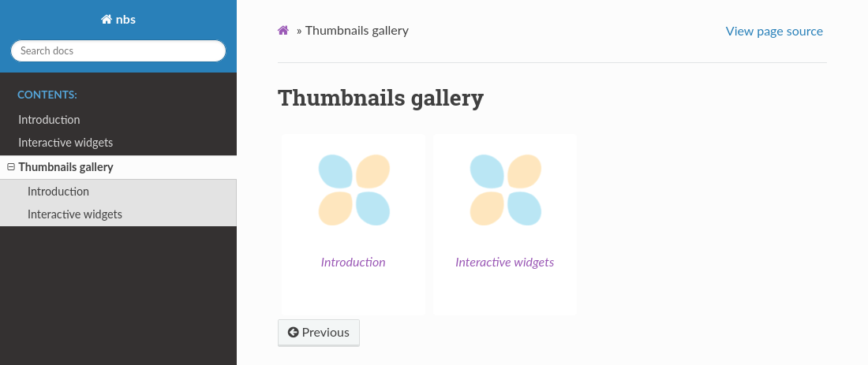Click the View page source link
This screenshot has width=868, height=365.
(x=774, y=32)
